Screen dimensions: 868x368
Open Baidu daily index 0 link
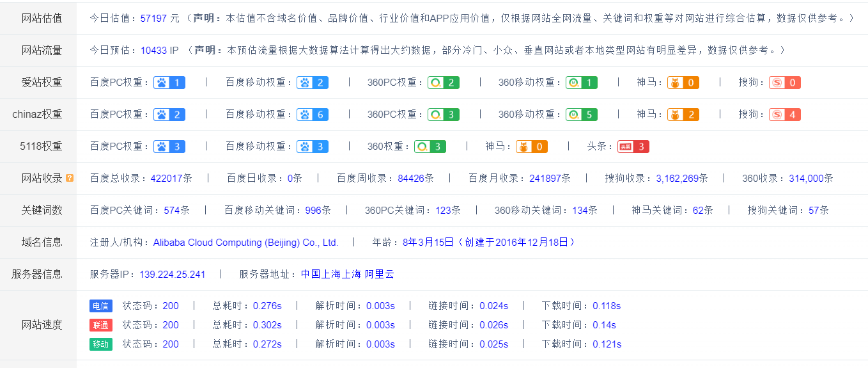(x=290, y=179)
